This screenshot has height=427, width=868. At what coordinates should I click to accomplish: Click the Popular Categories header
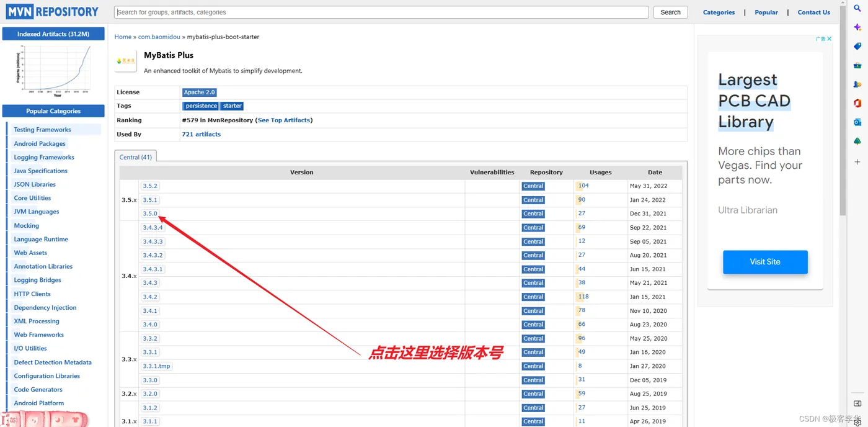[x=53, y=111]
